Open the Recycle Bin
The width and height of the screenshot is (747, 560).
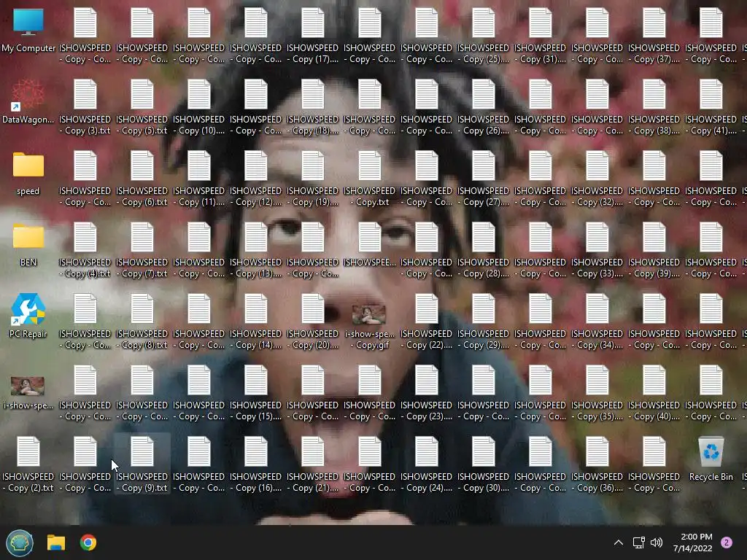click(x=711, y=459)
